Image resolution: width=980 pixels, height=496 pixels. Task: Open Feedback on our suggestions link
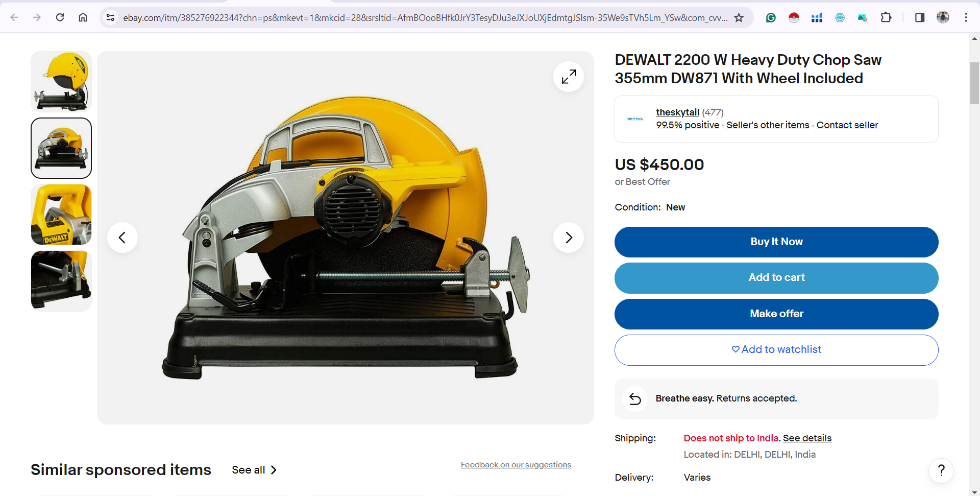click(516, 465)
